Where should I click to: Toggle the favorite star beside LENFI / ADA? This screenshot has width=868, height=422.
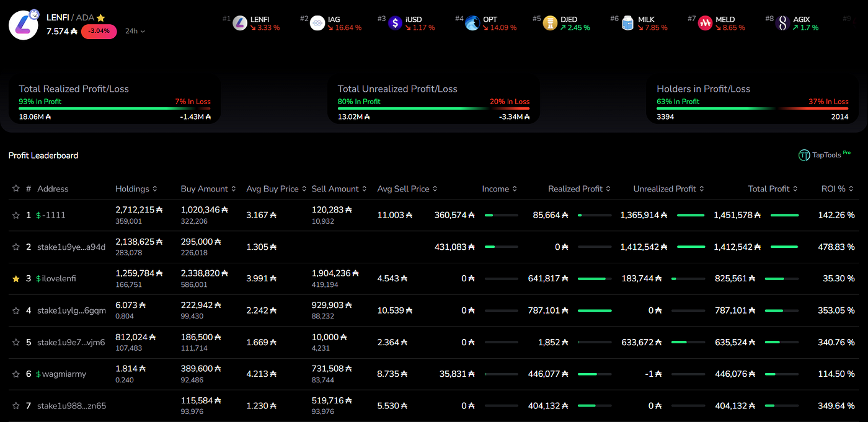[100, 18]
